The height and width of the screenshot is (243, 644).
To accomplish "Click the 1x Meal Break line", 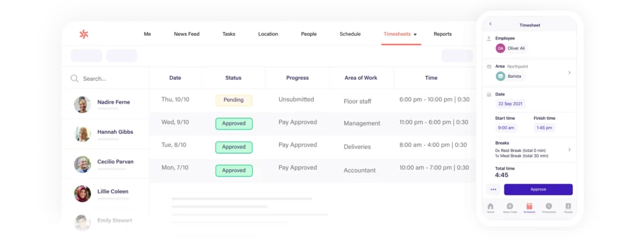I will [x=521, y=156].
